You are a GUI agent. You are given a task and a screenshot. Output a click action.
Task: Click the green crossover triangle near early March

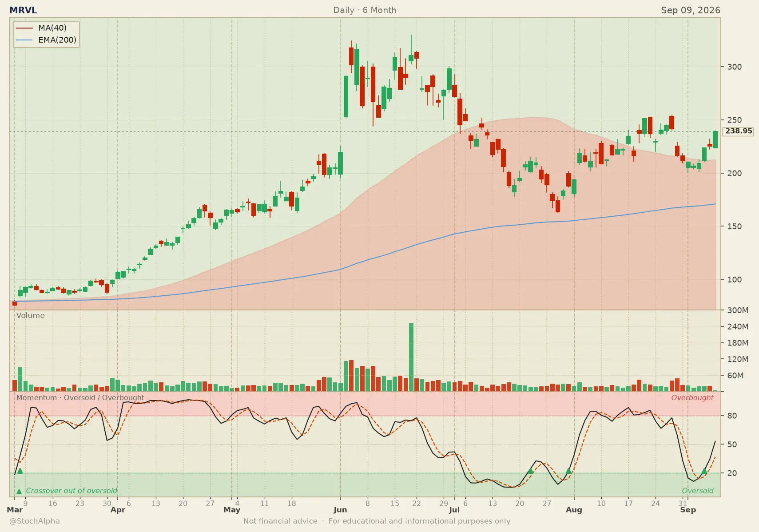point(20,471)
